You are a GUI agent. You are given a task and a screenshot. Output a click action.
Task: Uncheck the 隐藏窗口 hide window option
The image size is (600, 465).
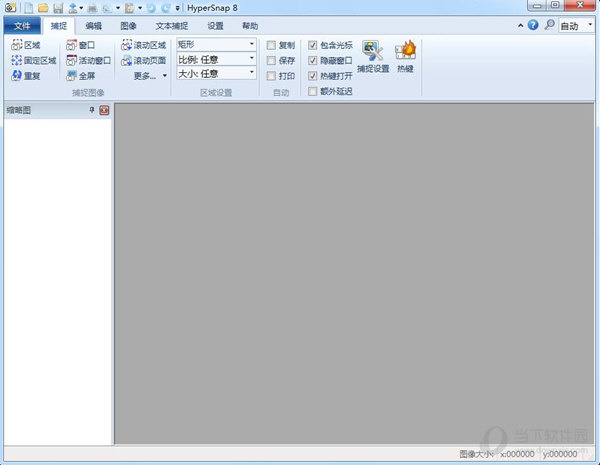(x=313, y=60)
